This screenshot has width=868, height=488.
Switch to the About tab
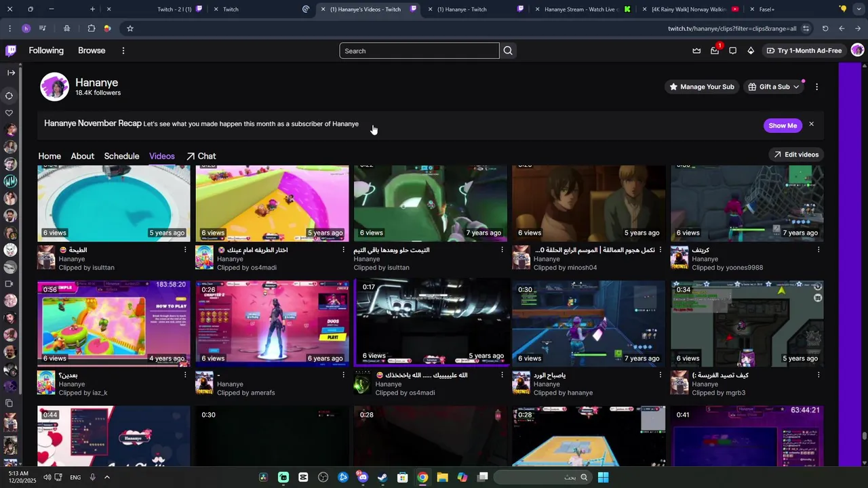(x=83, y=156)
